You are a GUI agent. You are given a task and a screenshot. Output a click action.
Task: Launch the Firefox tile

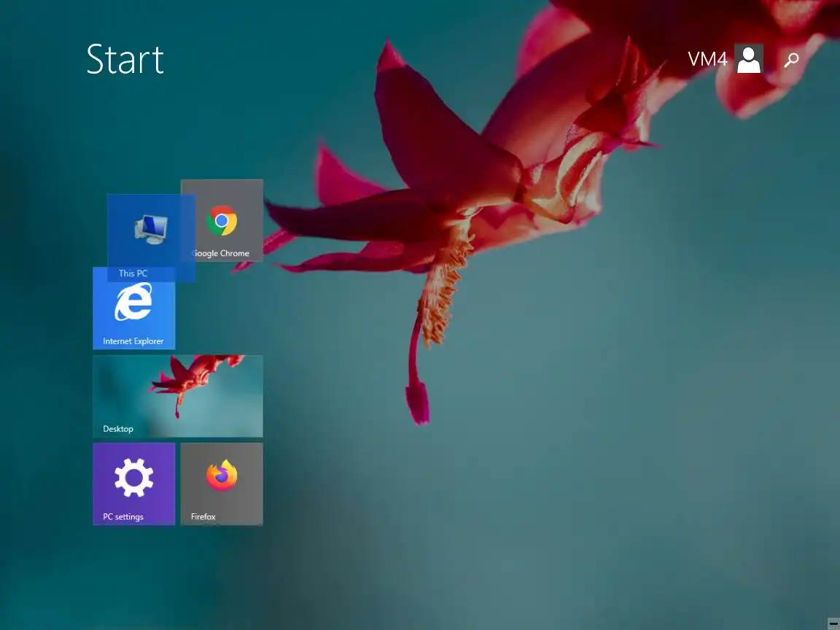click(x=222, y=483)
